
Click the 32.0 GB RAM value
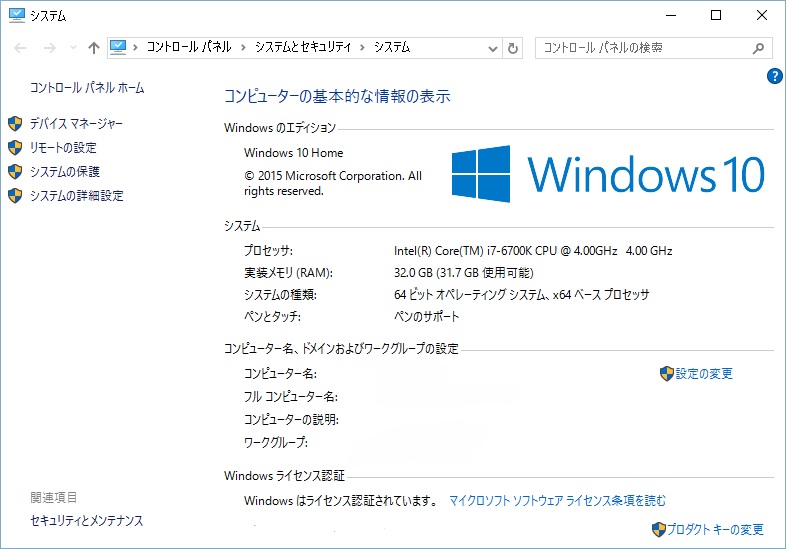click(463, 273)
